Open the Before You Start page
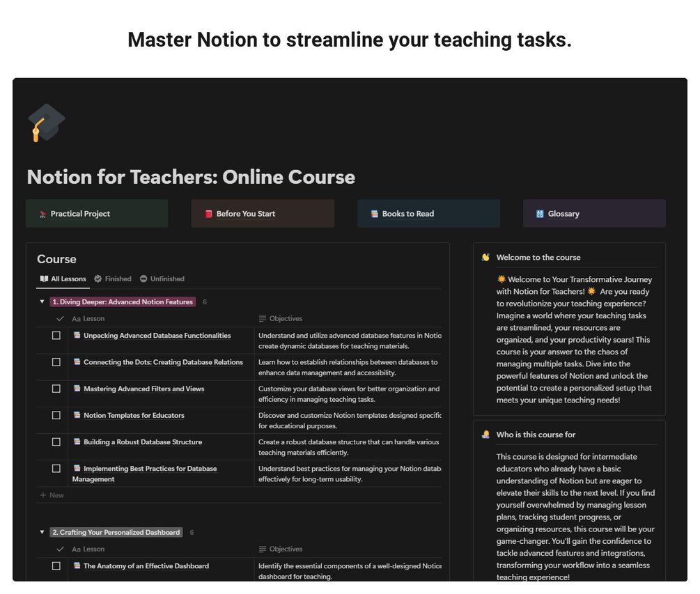This screenshot has height=594, width=700. point(263,214)
